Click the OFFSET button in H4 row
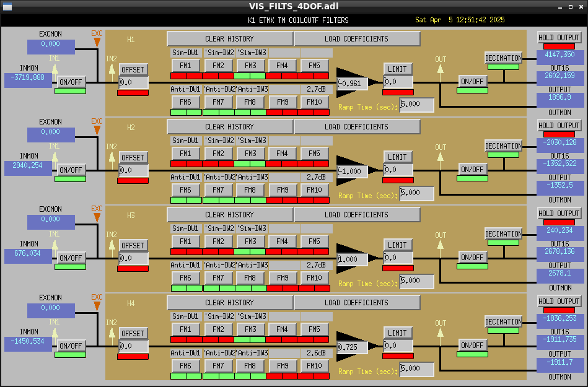 point(133,333)
